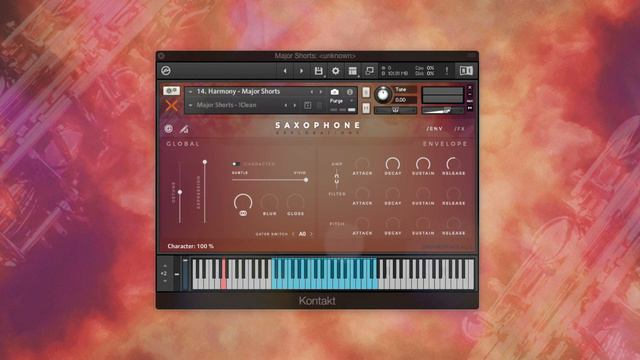Toggle the CHARACTER switch
Image resolution: width=640 pixels, height=360 pixels.
tap(236, 164)
